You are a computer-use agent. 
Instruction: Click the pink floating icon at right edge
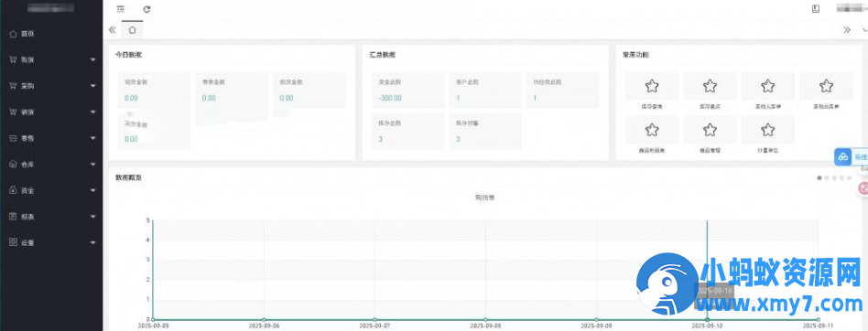point(863,188)
